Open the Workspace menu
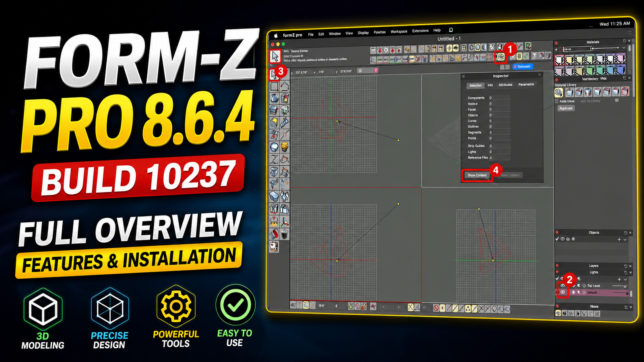 coord(399,31)
